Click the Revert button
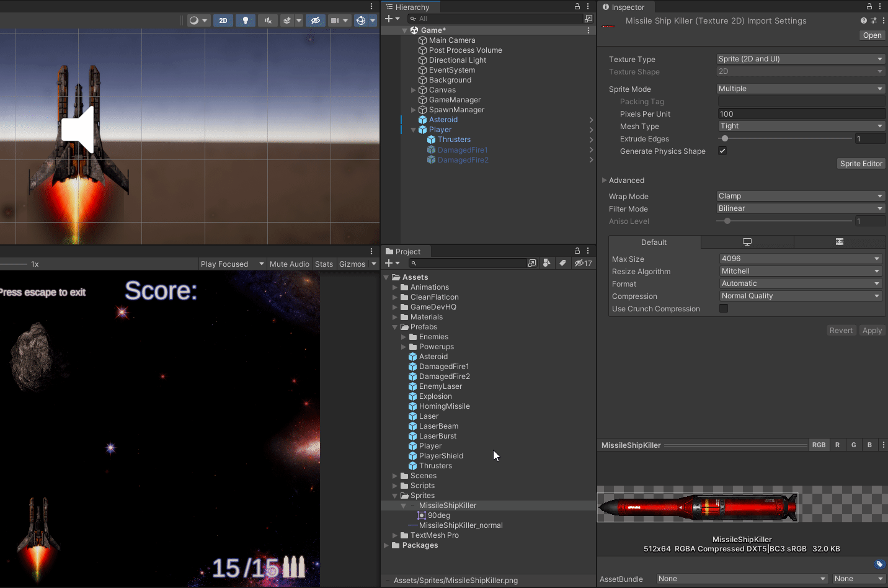The width and height of the screenshot is (888, 588). [x=841, y=331]
